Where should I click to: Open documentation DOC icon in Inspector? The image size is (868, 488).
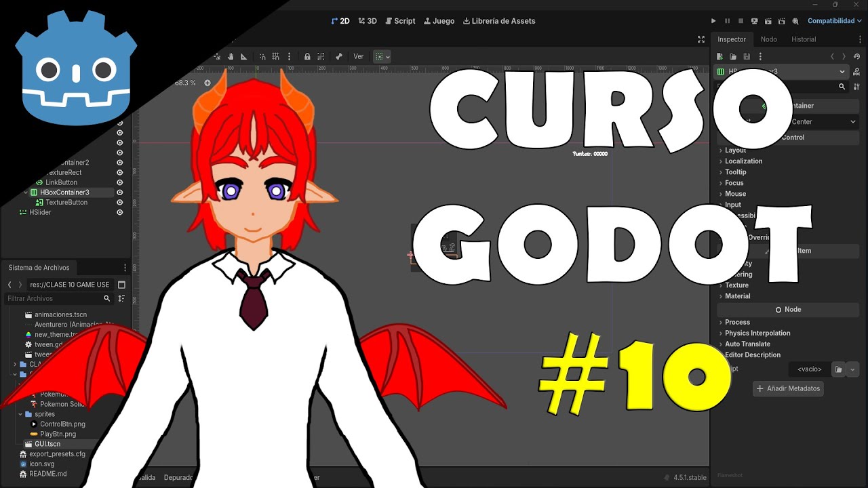pyautogui.click(x=857, y=71)
